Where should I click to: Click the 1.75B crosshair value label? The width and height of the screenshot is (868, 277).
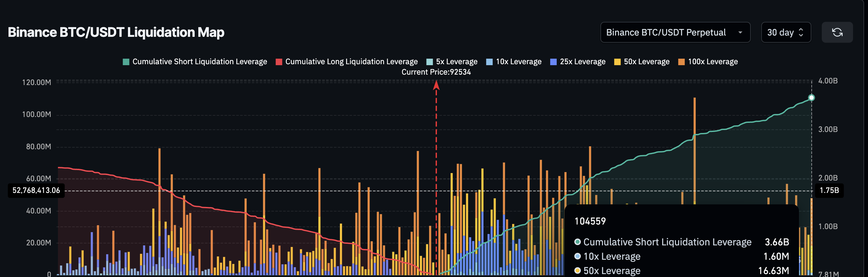(829, 191)
